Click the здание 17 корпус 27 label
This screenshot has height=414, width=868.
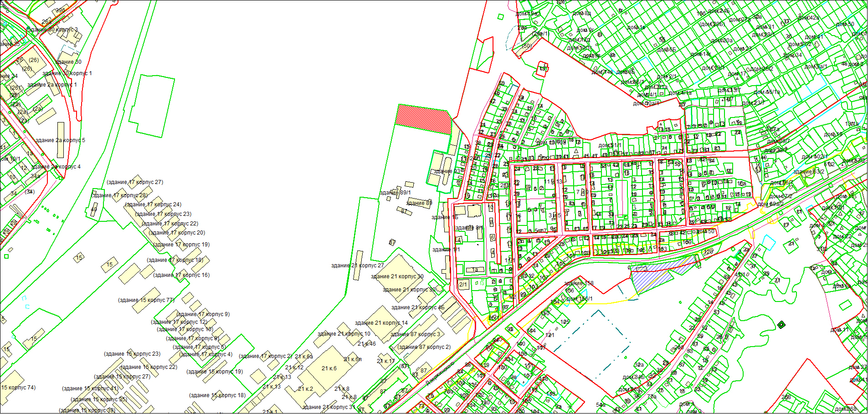tap(135, 182)
